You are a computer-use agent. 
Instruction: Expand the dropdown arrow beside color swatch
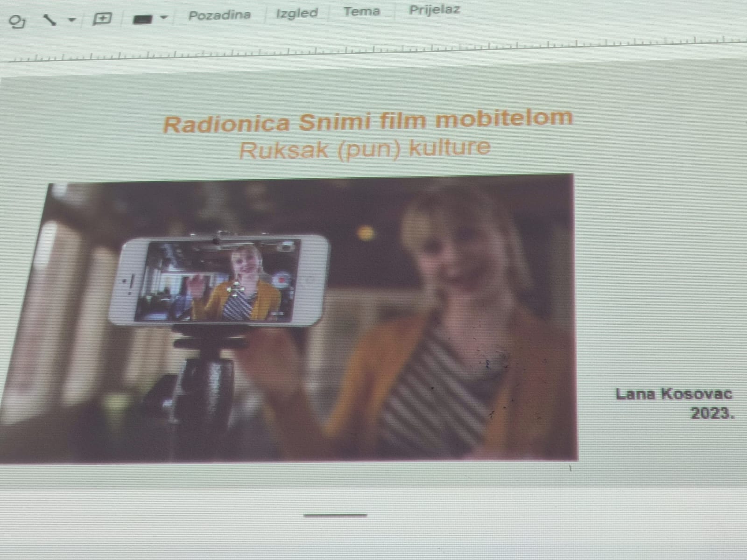tap(163, 18)
